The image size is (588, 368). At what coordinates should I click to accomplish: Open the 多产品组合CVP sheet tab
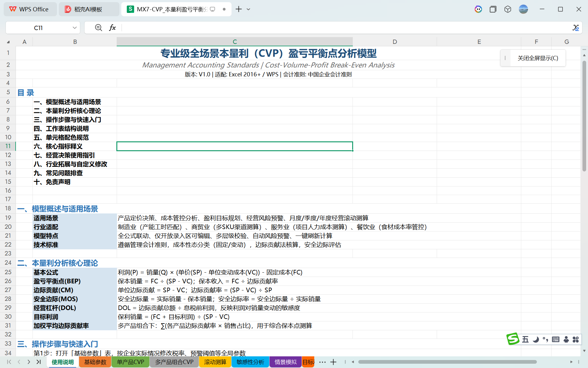pos(174,362)
